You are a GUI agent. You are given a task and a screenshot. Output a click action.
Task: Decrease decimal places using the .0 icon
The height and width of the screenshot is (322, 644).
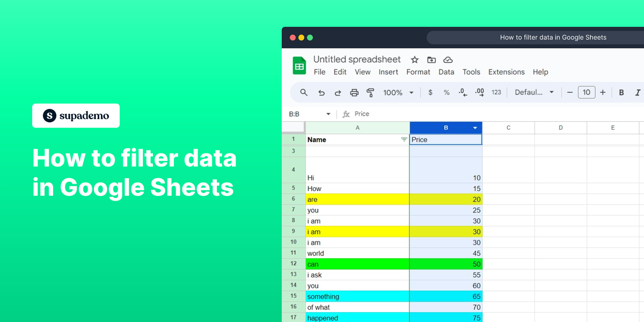(x=462, y=92)
